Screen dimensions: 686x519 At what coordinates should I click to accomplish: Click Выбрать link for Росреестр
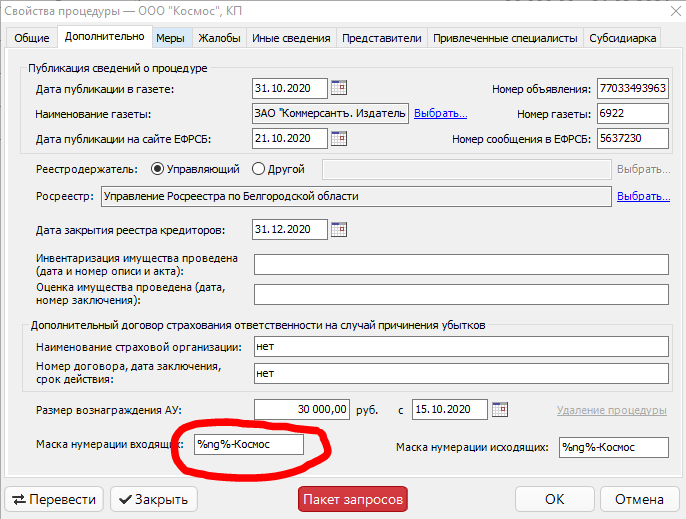coord(643,196)
